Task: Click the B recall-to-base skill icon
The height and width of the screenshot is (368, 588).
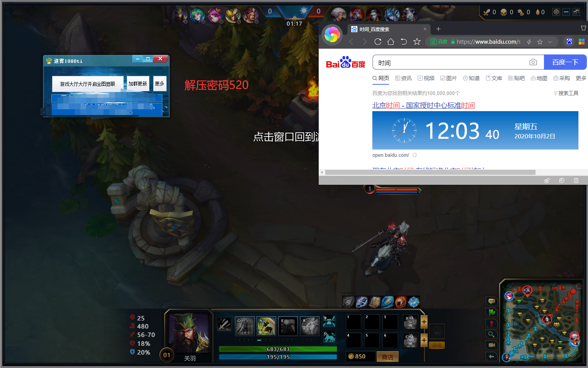Action: (329, 321)
